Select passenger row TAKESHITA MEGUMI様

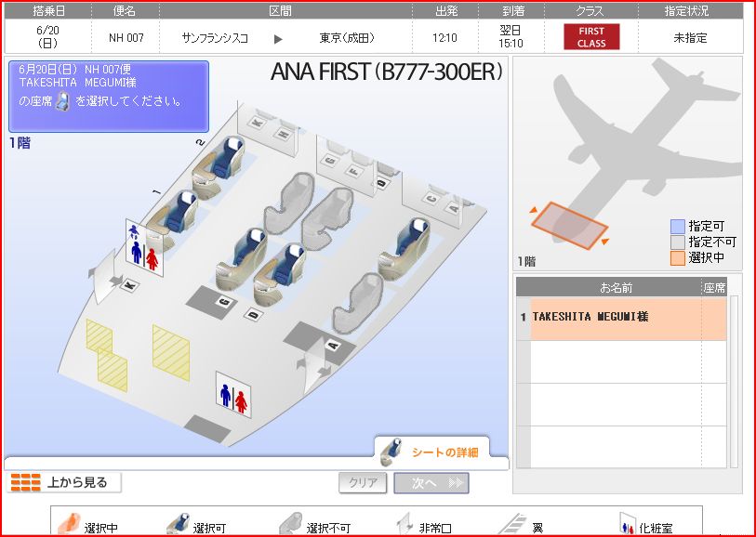[621, 319]
